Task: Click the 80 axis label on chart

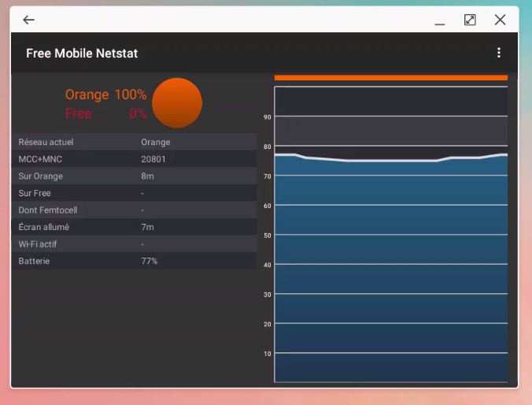Action: [x=268, y=147]
